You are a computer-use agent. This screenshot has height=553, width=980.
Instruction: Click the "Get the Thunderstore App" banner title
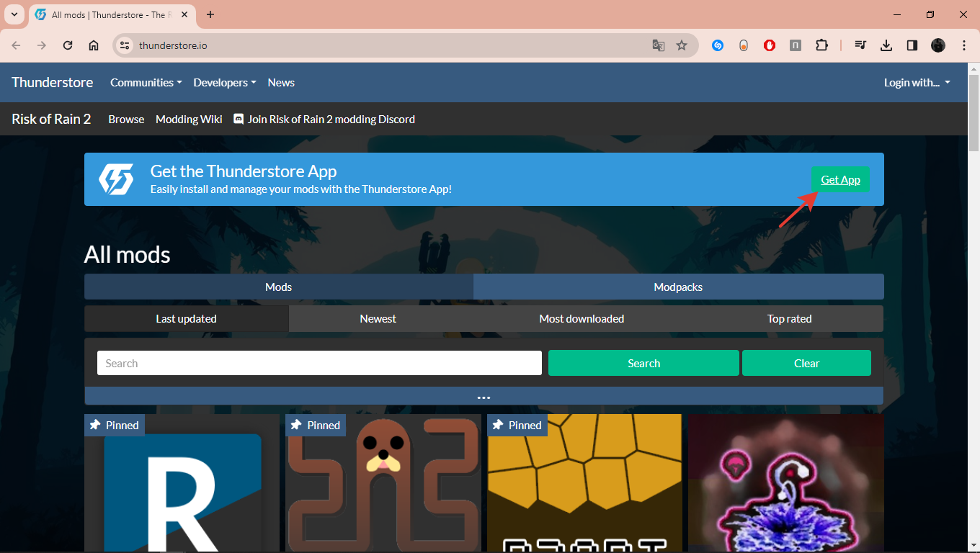coord(244,171)
